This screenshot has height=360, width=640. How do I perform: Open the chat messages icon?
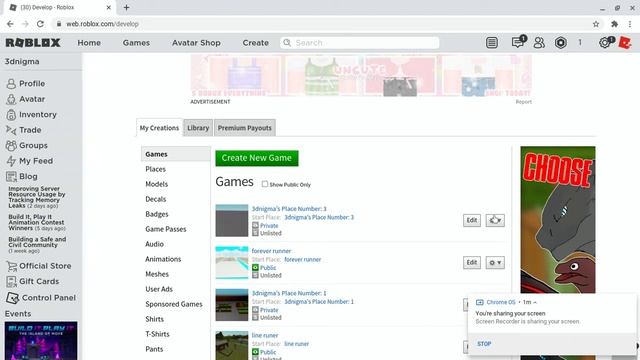click(x=518, y=42)
